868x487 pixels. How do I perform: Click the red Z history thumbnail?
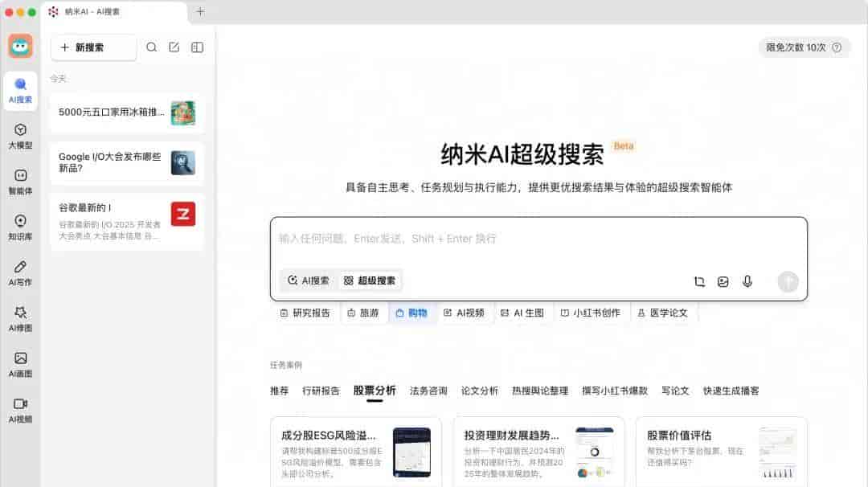[182, 214]
